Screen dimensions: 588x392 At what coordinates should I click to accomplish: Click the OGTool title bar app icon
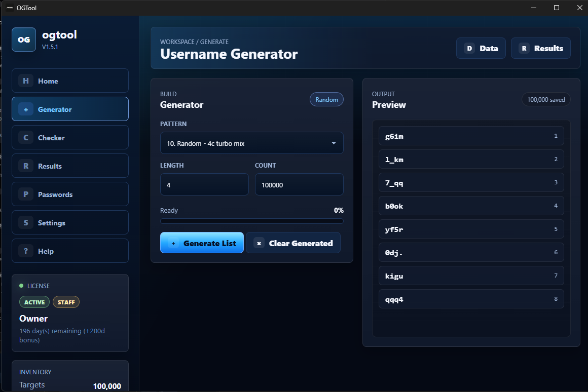pos(10,8)
